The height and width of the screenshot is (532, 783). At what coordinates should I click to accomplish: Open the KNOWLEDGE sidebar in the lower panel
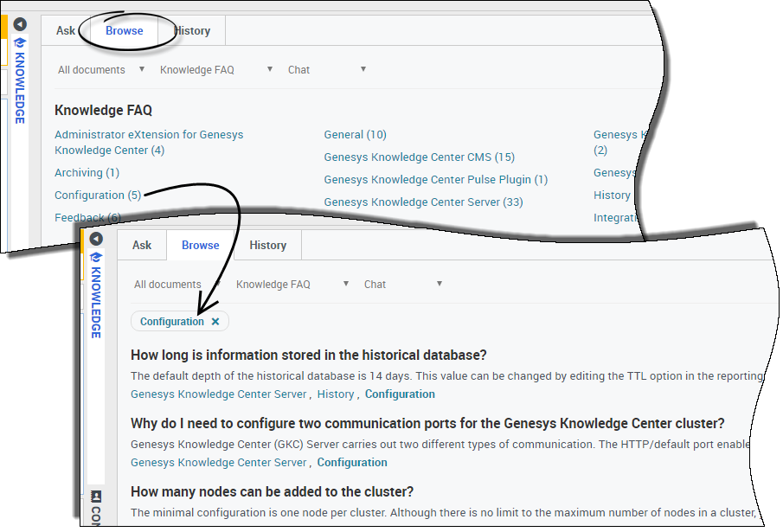click(x=96, y=295)
